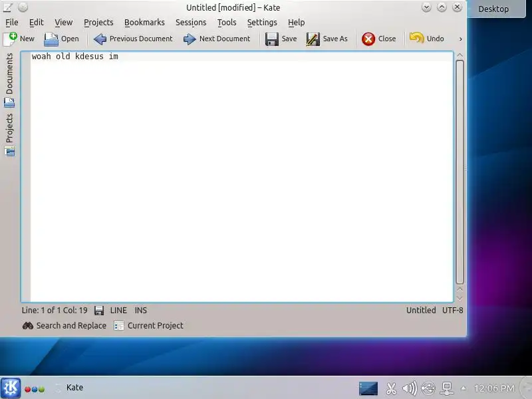Click the Untitled label in status bar
Viewport: 532px width, 399px height.
421,310
